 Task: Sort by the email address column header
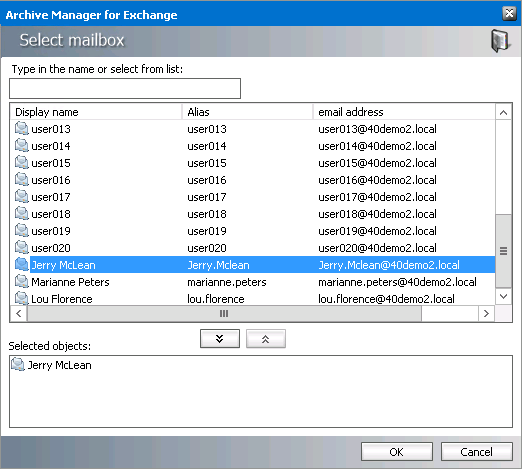[404, 112]
